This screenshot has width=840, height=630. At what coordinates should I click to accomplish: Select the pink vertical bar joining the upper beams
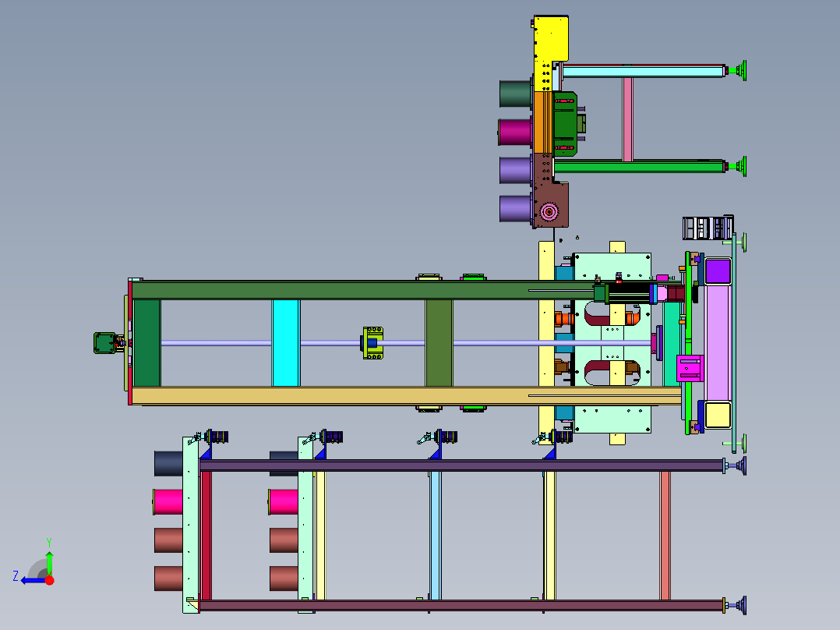[627, 119]
